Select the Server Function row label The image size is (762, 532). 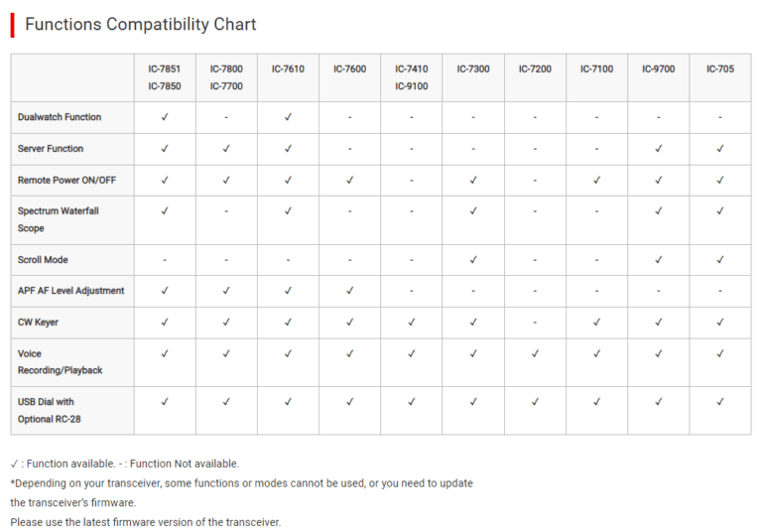click(51, 149)
